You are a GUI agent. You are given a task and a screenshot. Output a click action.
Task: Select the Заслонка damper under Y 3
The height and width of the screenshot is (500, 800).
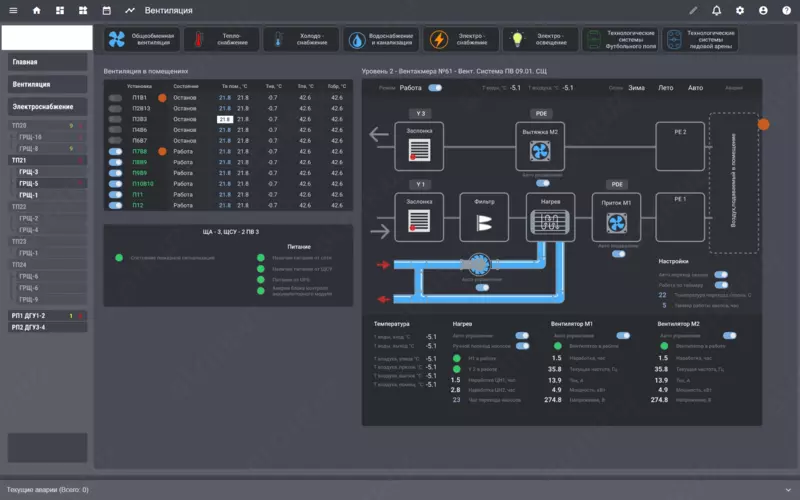click(419, 146)
